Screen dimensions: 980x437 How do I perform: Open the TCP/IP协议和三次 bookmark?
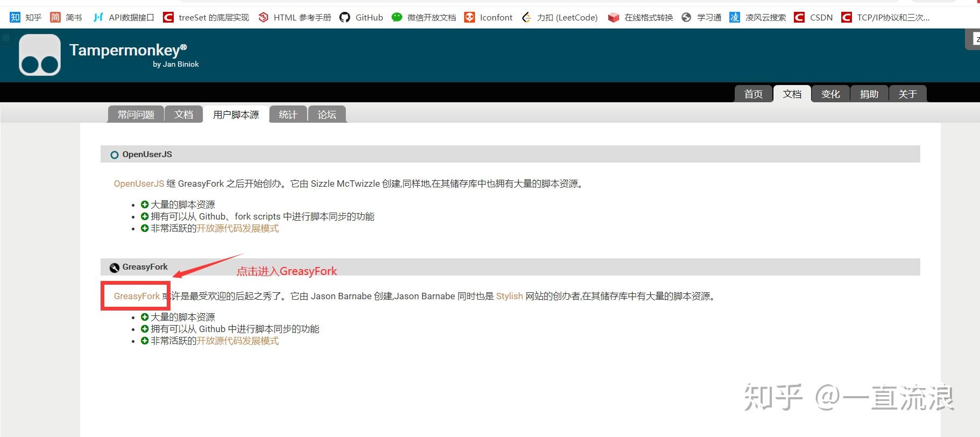pos(886,17)
